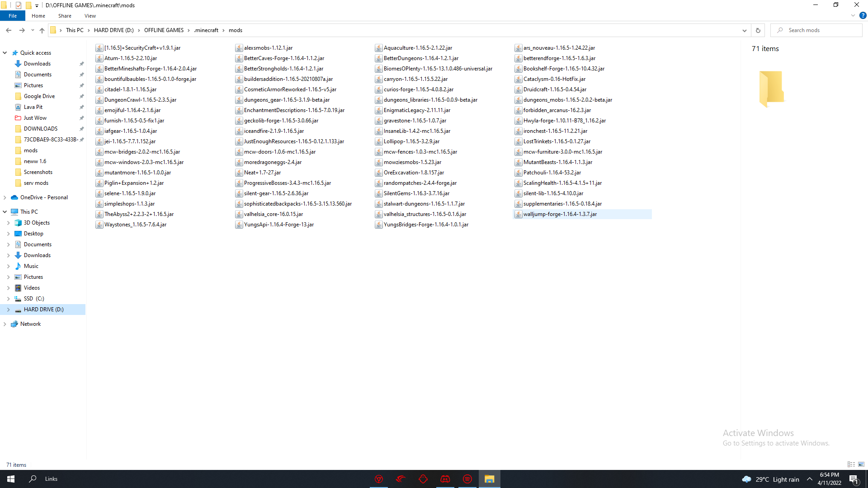Select file YungsBridges-Forge-1.16.4-1.0.1.jar

pos(426,225)
